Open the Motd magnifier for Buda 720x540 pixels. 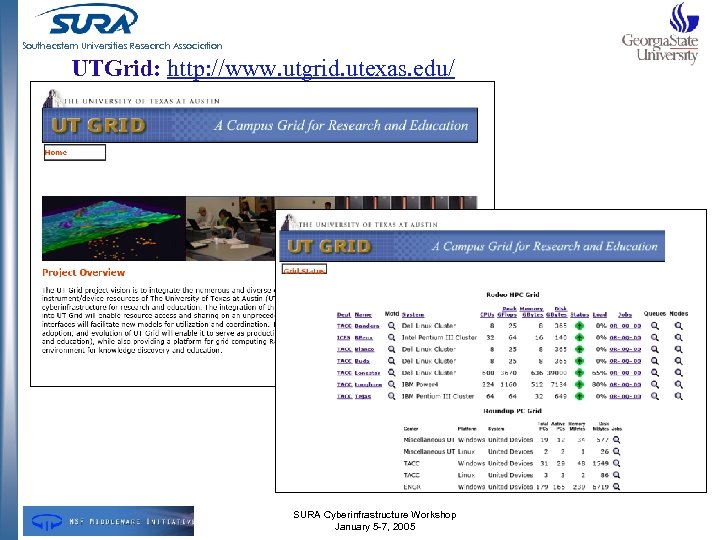click(x=391, y=361)
